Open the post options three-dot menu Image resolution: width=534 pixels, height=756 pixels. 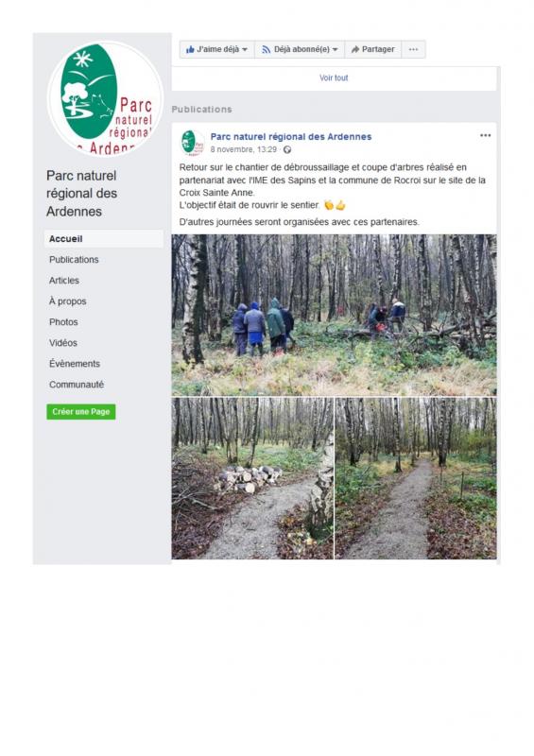pyautogui.click(x=485, y=135)
